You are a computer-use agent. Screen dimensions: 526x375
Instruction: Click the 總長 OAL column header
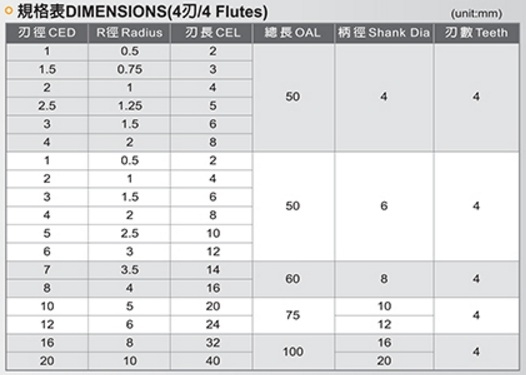click(293, 33)
